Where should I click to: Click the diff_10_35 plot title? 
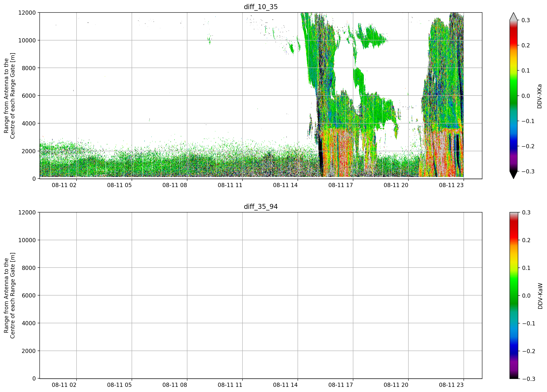261,7
